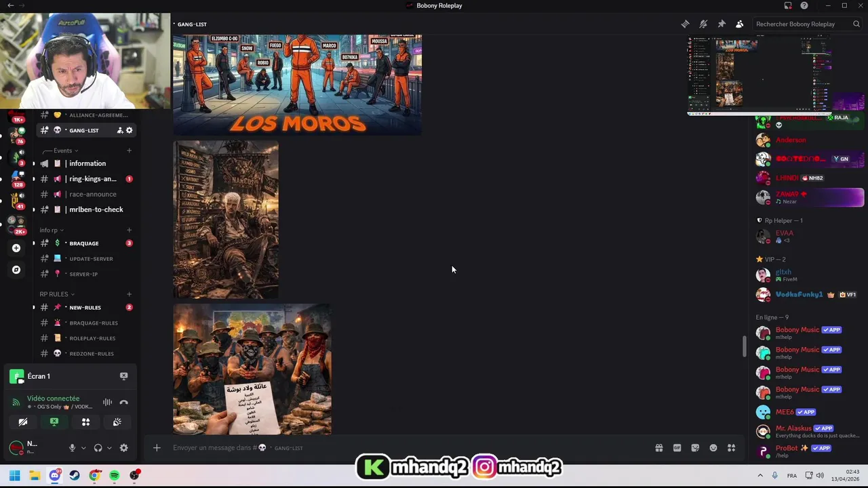Open the gift Nitro icon

pyautogui.click(x=658, y=448)
